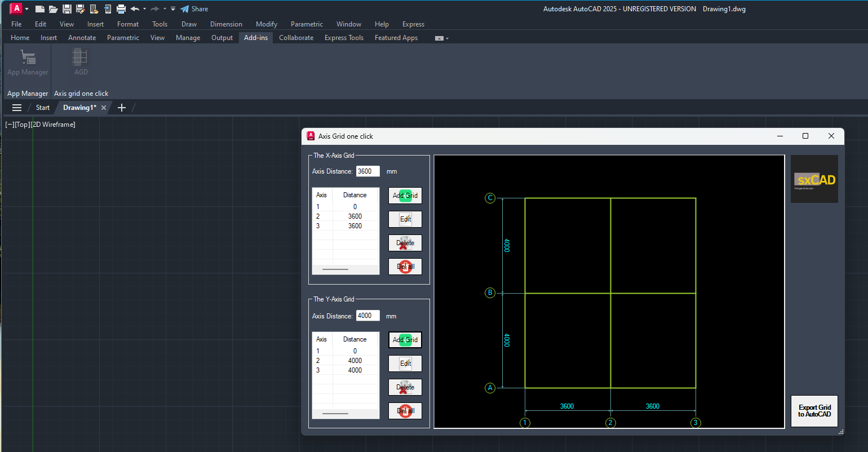Image resolution: width=868 pixels, height=452 pixels.
Task: Open the Express menu
Action: coord(413,24)
